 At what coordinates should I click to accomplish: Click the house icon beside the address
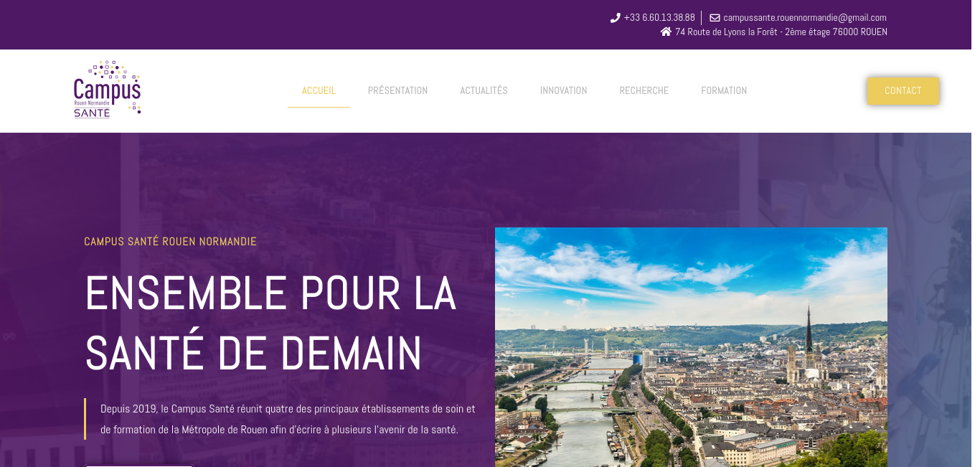(666, 32)
